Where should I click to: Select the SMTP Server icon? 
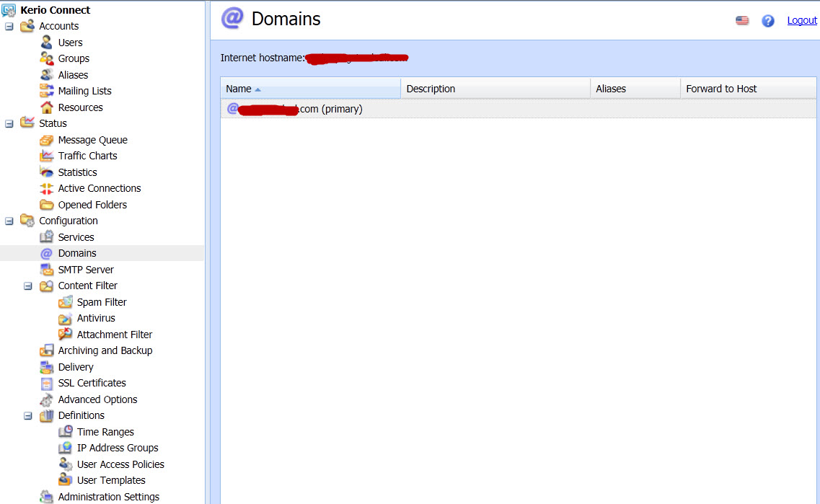(x=47, y=269)
